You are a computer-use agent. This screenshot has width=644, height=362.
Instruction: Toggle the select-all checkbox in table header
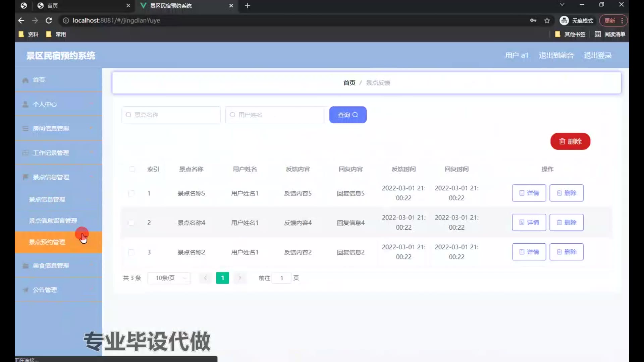tap(132, 169)
